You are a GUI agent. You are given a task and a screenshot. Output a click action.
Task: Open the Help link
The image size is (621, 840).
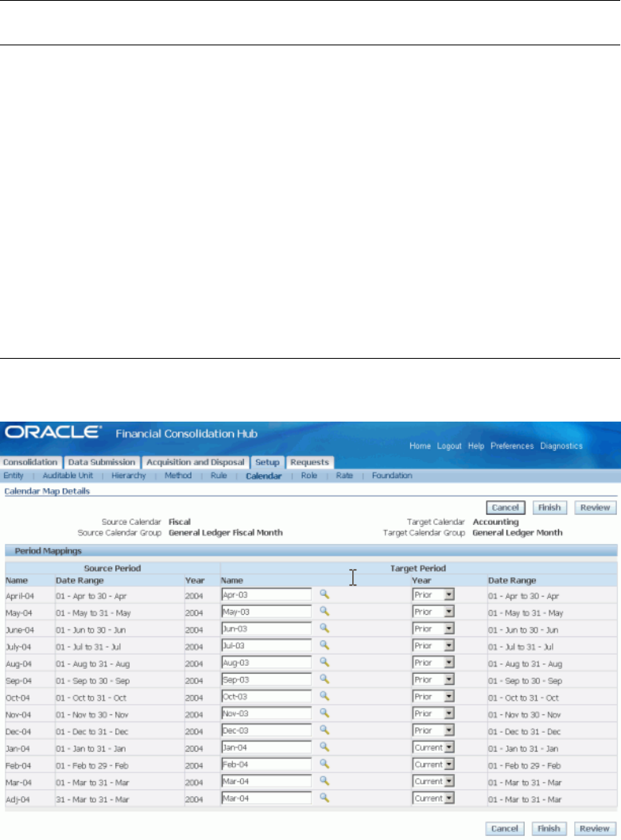(476, 445)
